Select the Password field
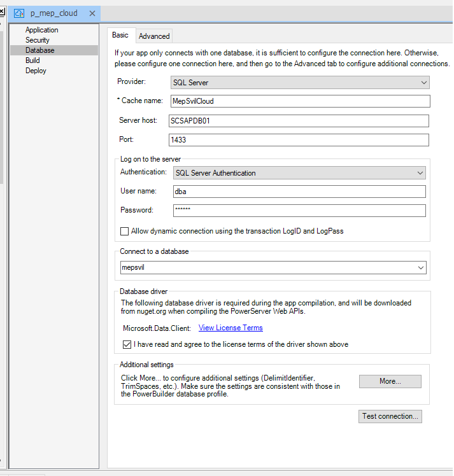 pyautogui.click(x=299, y=211)
